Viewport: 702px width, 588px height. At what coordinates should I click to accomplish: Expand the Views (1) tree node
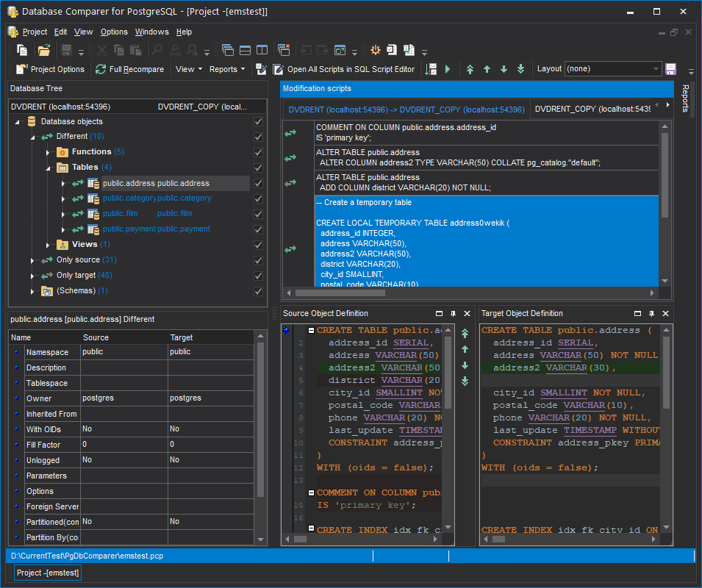(48, 245)
